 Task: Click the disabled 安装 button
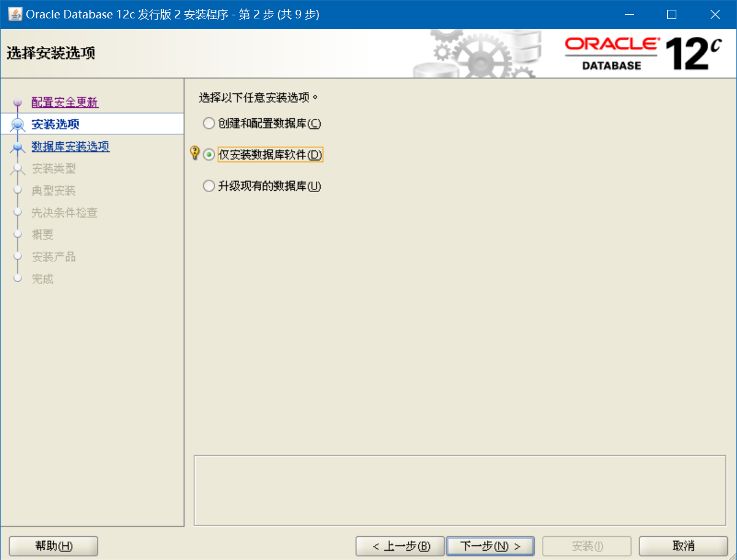click(587, 546)
